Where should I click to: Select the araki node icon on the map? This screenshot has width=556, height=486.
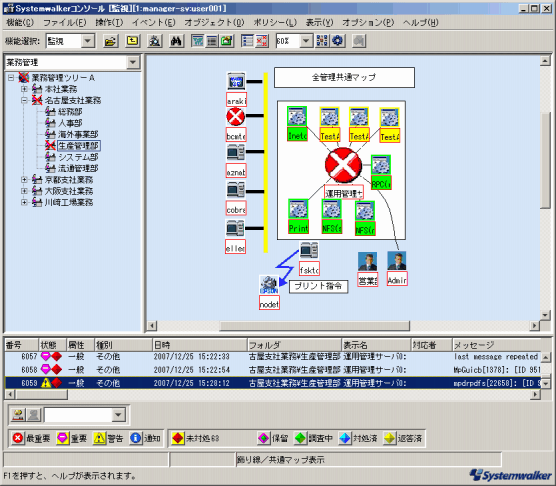point(236,81)
